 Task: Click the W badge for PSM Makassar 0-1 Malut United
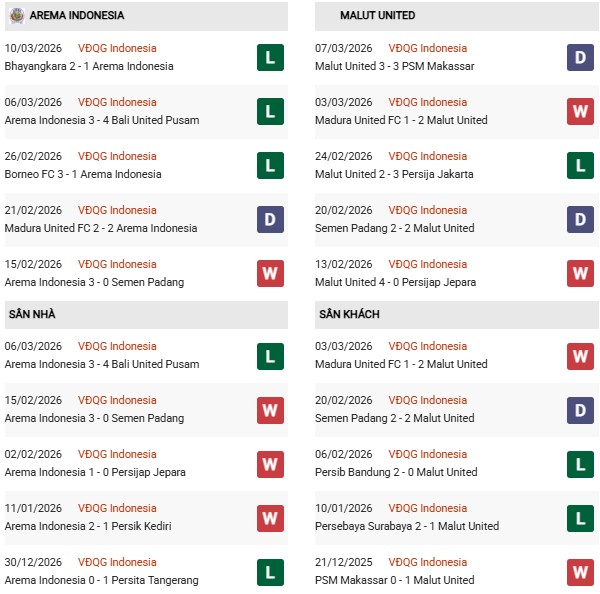click(580, 571)
